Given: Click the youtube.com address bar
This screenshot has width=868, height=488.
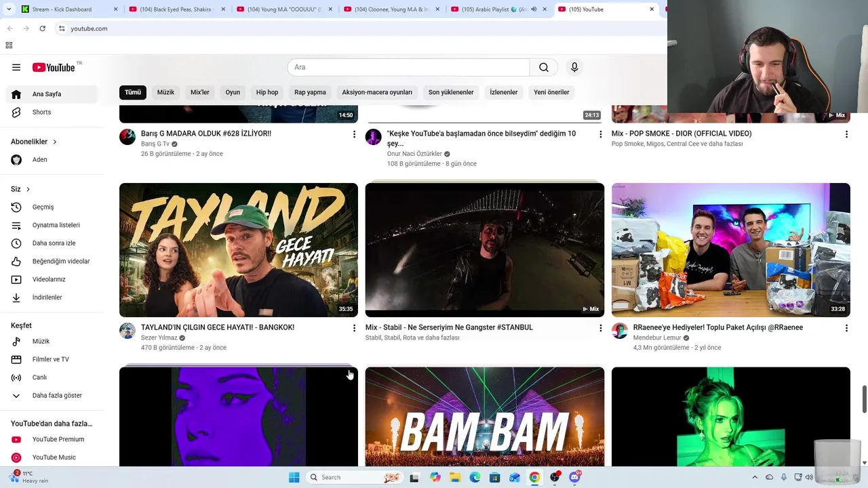Looking at the screenshot, I should point(359,28).
